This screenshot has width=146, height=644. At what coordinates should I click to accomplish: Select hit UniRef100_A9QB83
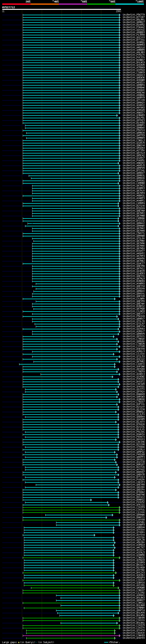coord(134,32)
